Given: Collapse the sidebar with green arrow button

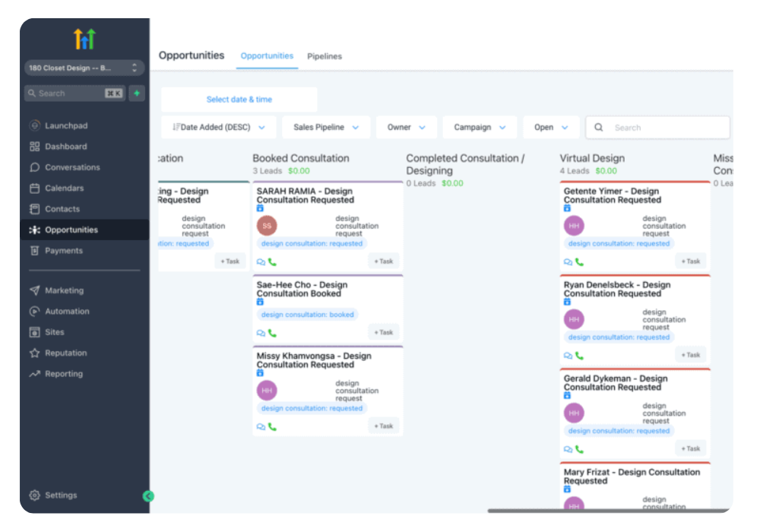Looking at the screenshot, I should pos(148,496).
